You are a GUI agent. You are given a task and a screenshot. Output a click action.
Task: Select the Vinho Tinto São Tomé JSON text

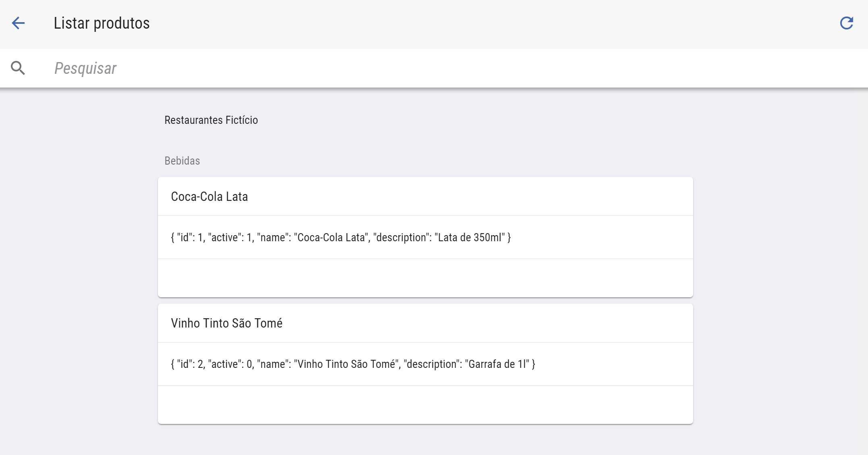[x=353, y=364]
